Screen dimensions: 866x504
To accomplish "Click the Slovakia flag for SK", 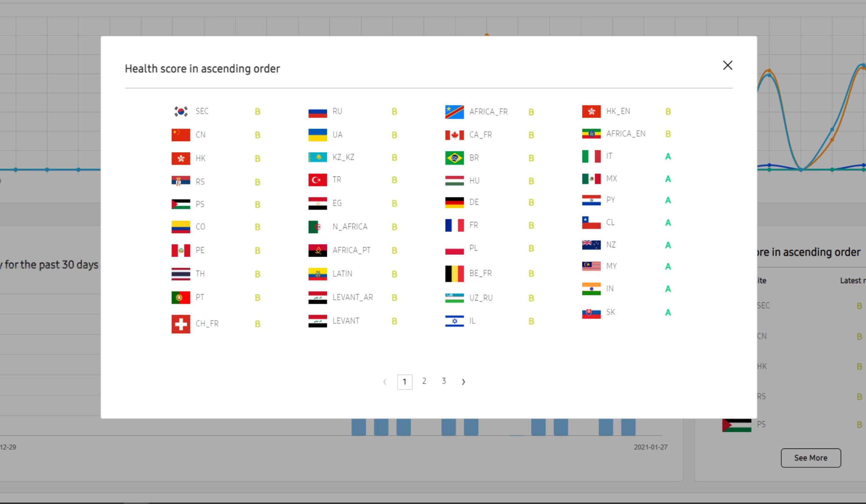I will click(591, 314).
